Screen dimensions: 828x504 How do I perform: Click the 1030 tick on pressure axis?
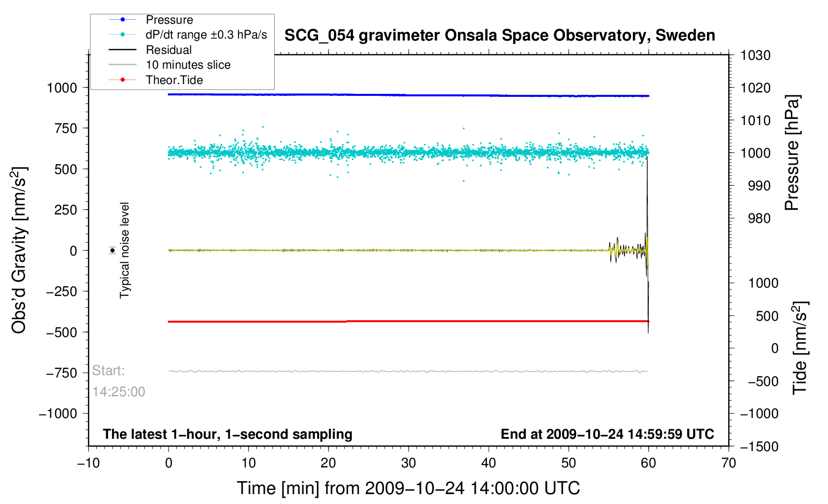click(x=755, y=55)
